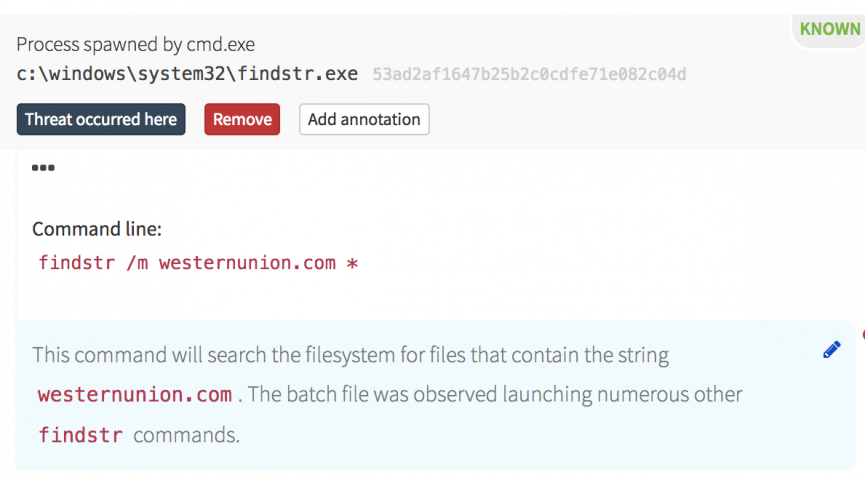
Task: Click the '/m' switch in the command line
Action: (137, 263)
